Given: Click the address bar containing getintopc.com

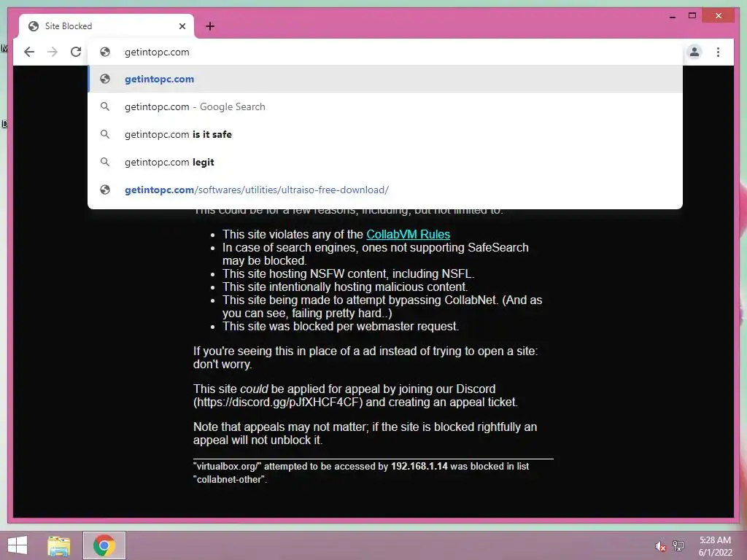Looking at the screenshot, I should (x=385, y=52).
